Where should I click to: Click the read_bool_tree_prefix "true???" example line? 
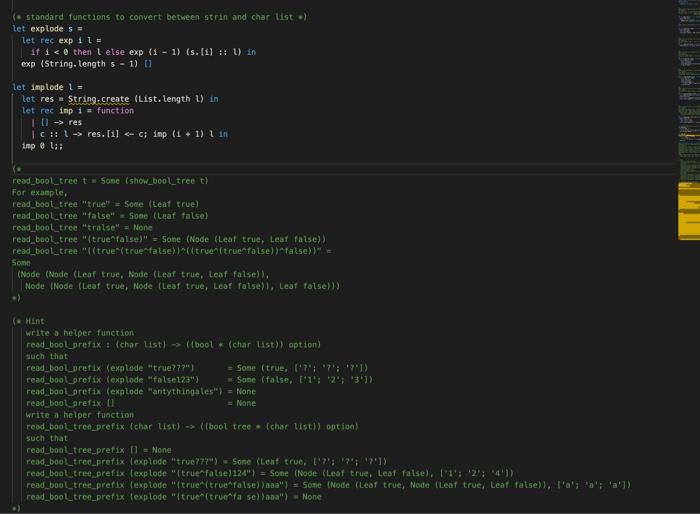click(x=207, y=461)
